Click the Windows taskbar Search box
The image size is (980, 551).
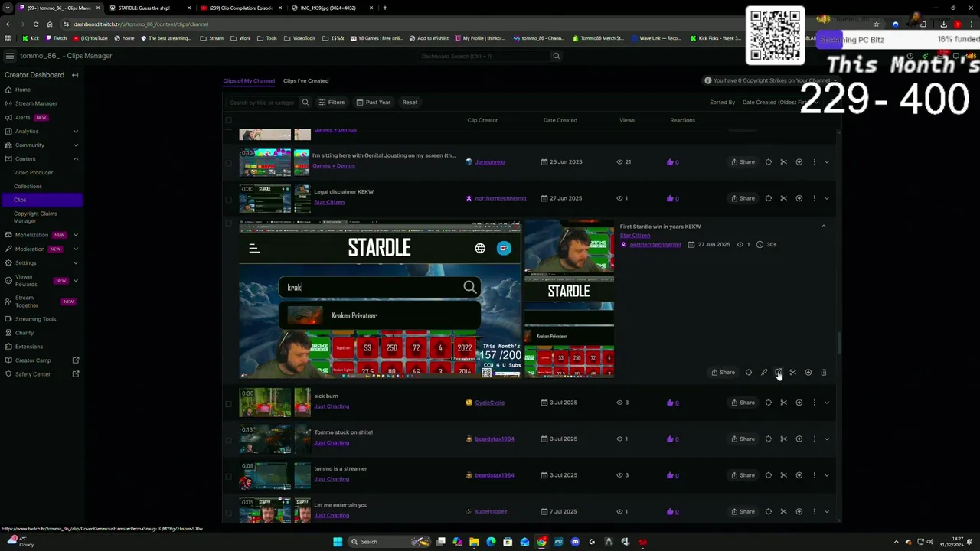(389, 542)
